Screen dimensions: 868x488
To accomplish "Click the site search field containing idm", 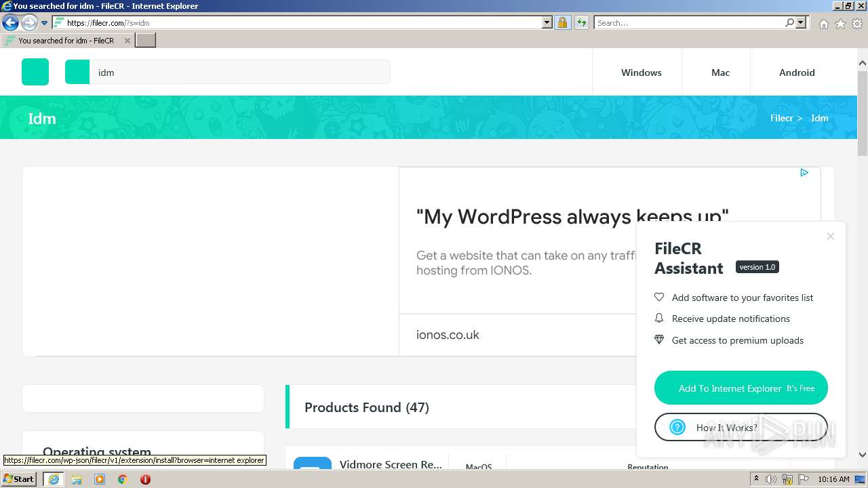I will coord(239,72).
